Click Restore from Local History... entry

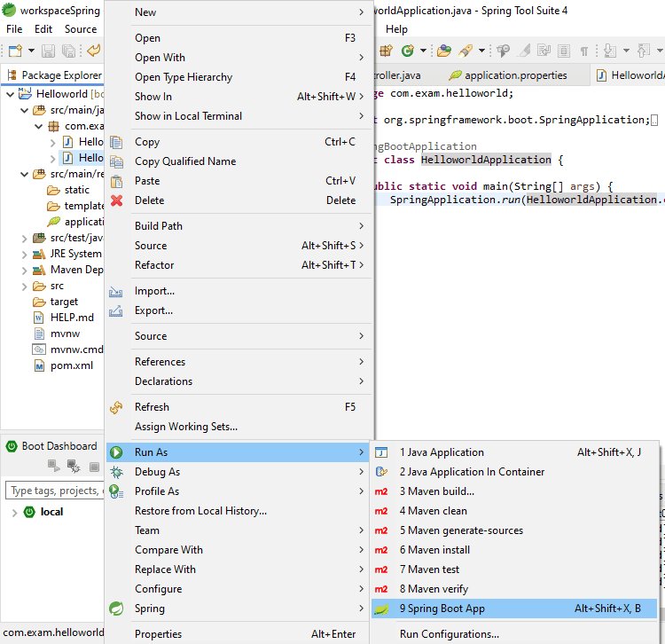pyautogui.click(x=239, y=511)
